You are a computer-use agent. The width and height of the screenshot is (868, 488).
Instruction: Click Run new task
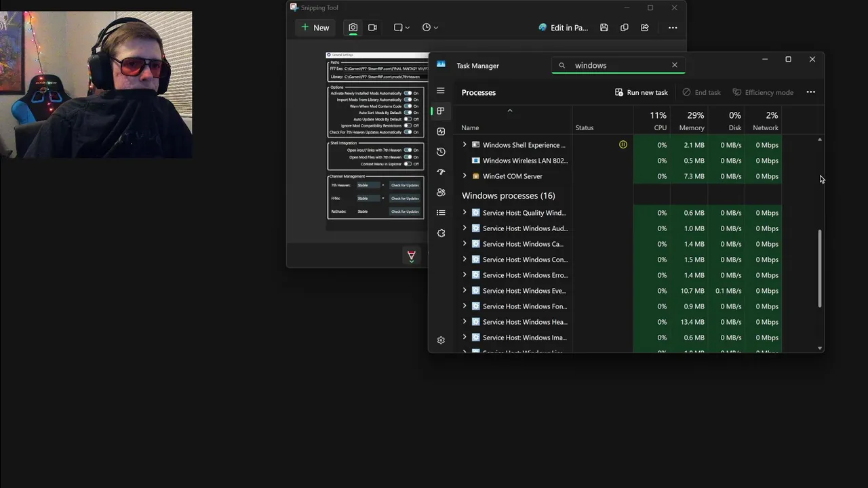642,92
